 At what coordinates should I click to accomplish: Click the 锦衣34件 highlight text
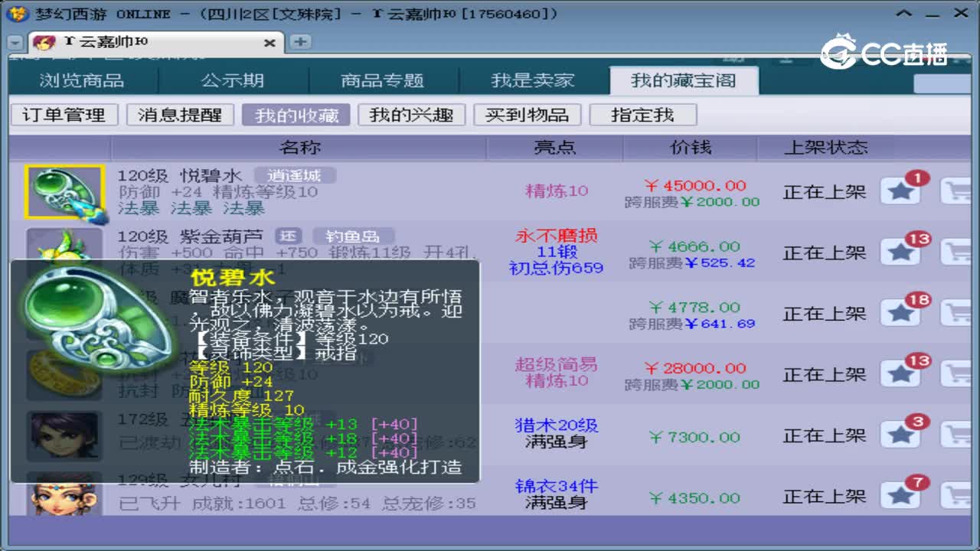click(556, 486)
